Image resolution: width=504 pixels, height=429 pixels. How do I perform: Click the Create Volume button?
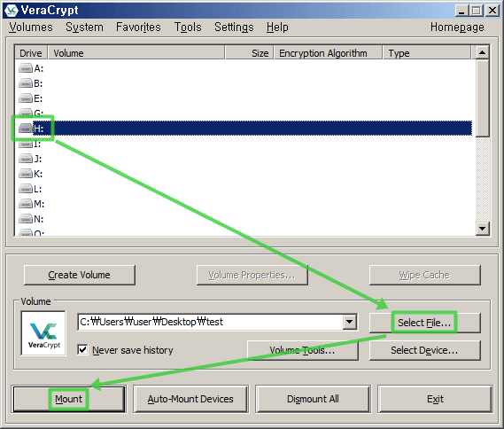80,275
